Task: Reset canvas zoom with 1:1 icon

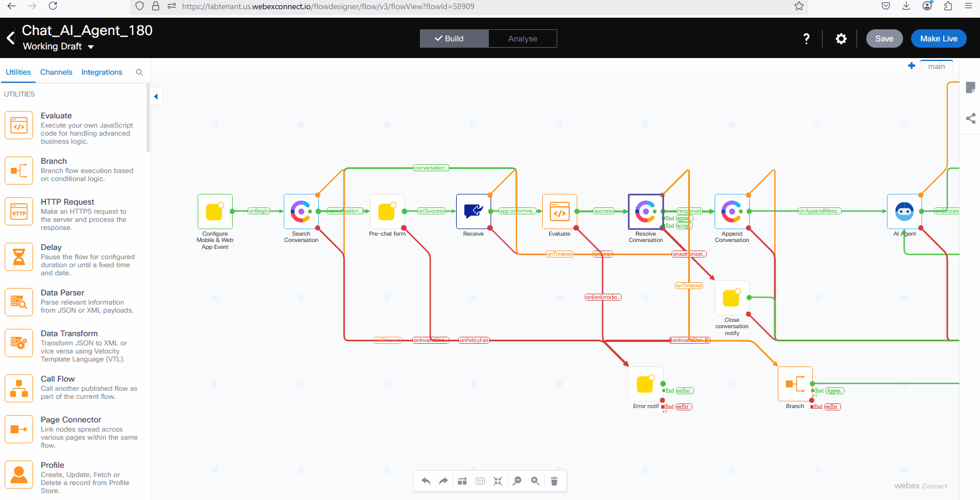Action: coord(480,481)
